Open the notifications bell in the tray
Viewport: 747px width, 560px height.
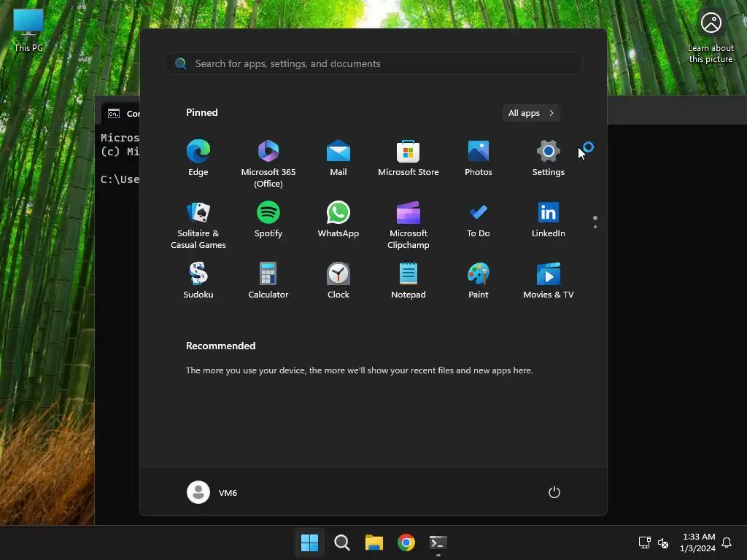(x=727, y=542)
